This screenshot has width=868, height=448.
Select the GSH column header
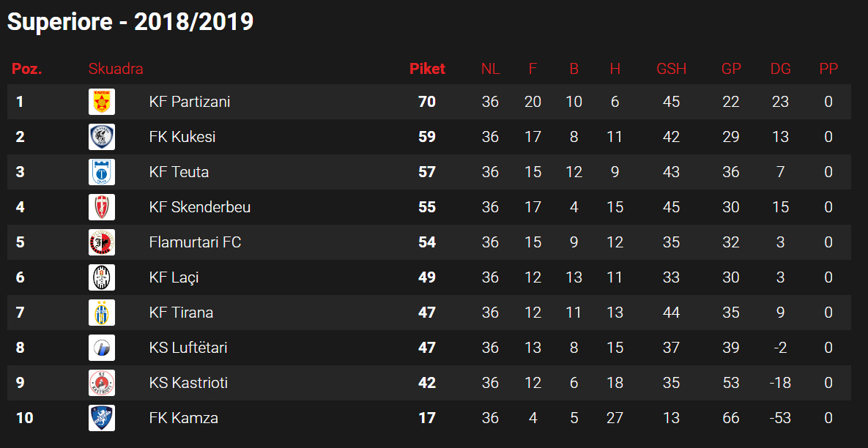(x=672, y=69)
